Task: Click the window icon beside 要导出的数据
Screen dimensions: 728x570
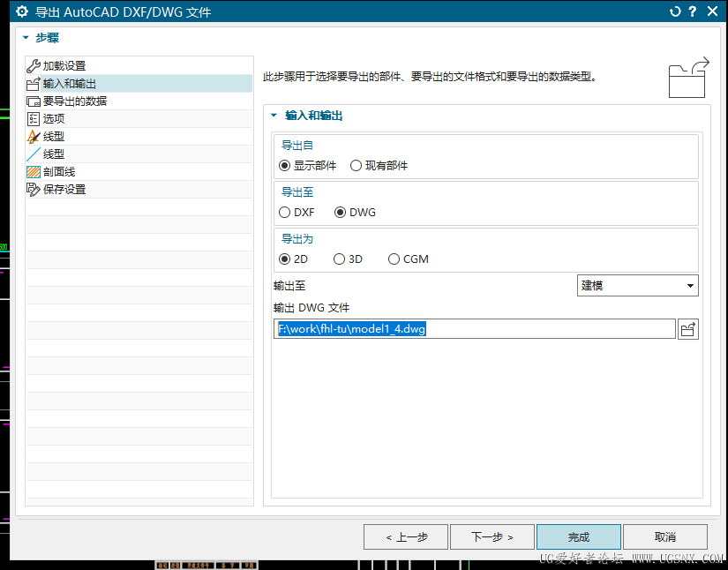Action: pos(34,101)
